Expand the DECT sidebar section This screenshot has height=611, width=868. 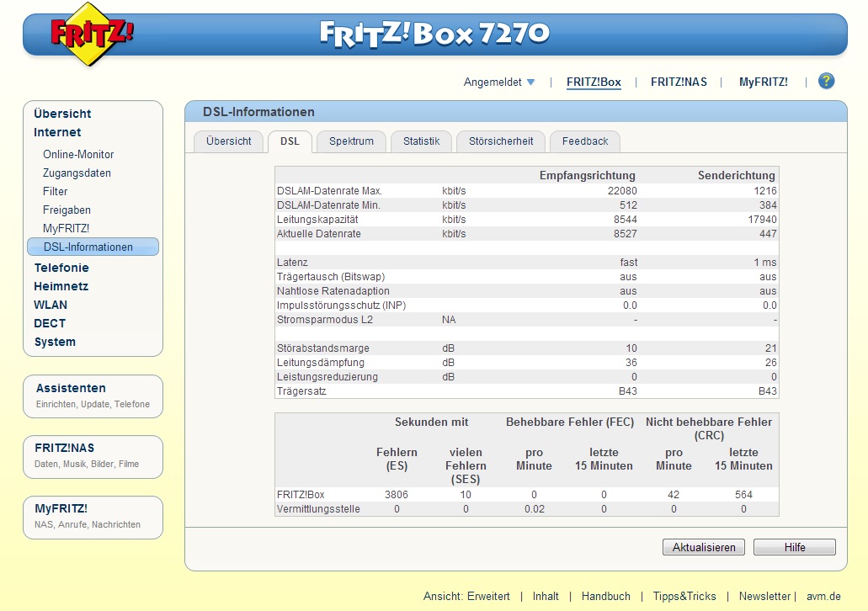50,323
